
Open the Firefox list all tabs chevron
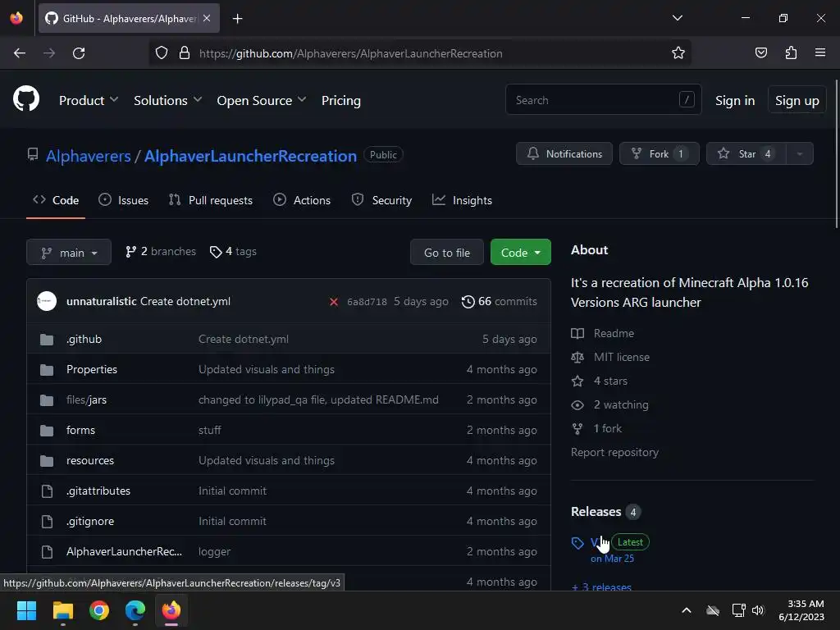[677, 18]
